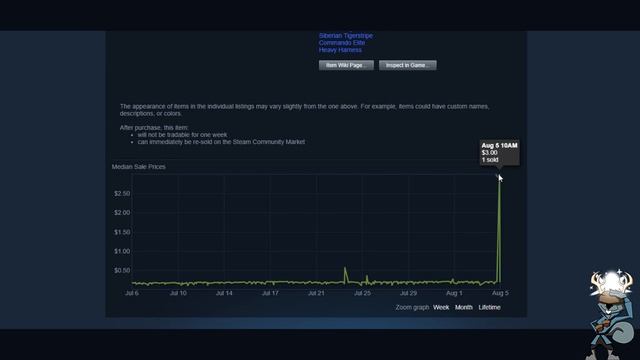Select the Heavy Harness link
Image resolution: width=640 pixels, height=360 pixels.
point(340,50)
